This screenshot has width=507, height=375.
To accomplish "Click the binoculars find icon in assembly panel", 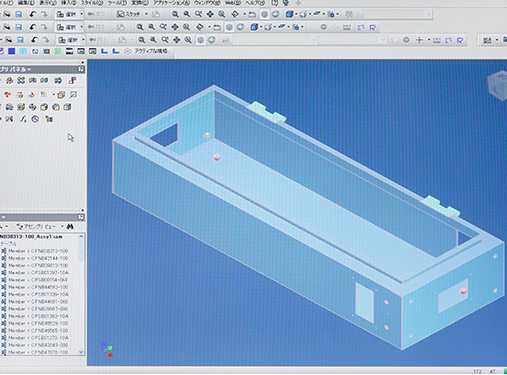I will (x=70, y=227).
